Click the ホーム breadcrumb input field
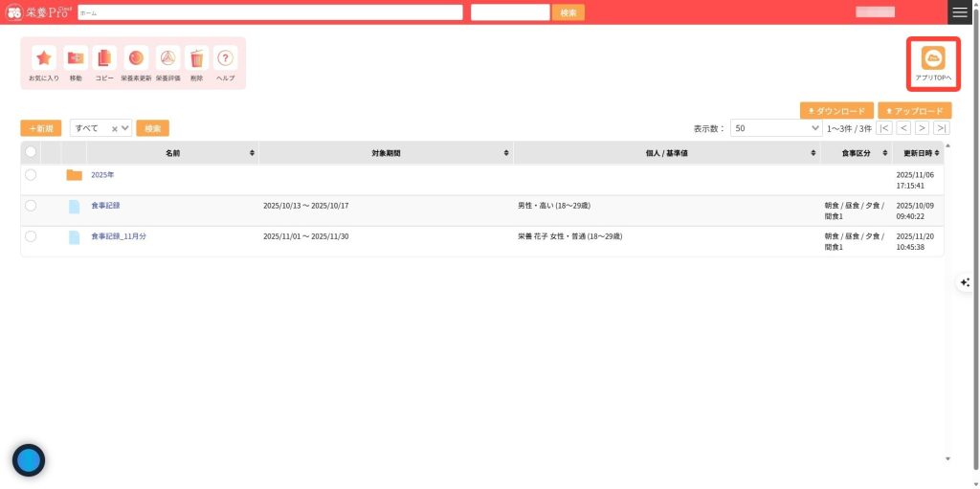This screenshot has width=980, height=489. (x=270, y=12)
